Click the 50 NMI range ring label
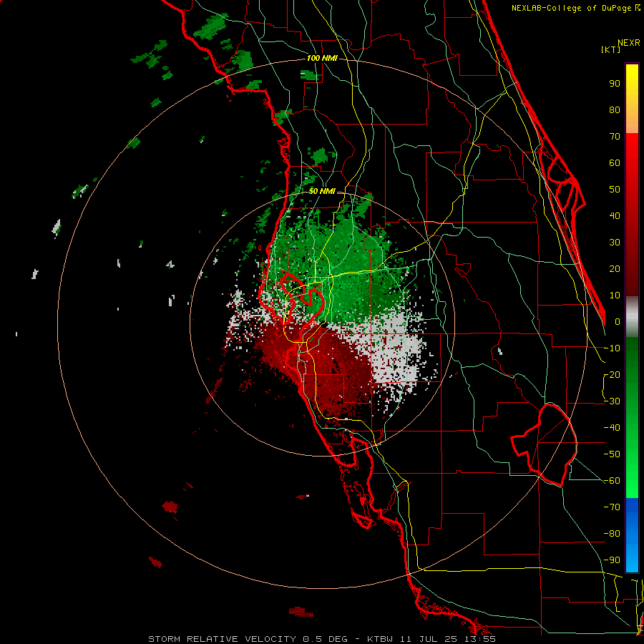The width and height of the screenshot is (644, 644). coord(322,191)
